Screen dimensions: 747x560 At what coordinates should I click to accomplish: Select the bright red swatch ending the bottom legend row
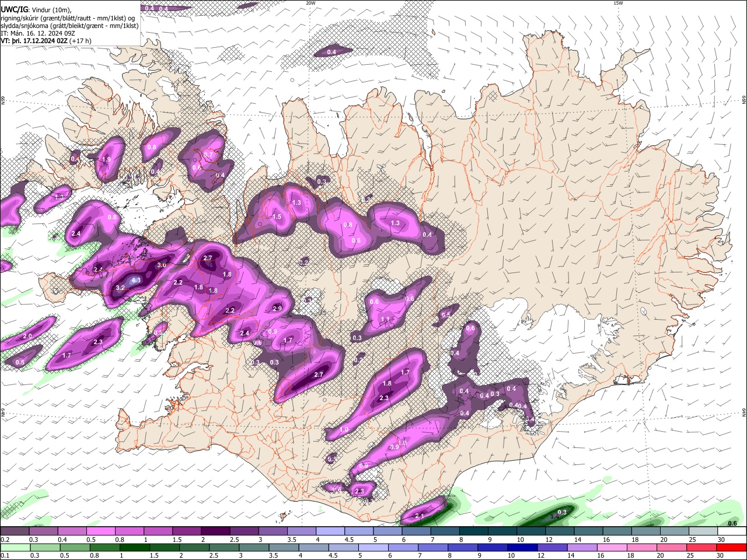tap(732, 547)
